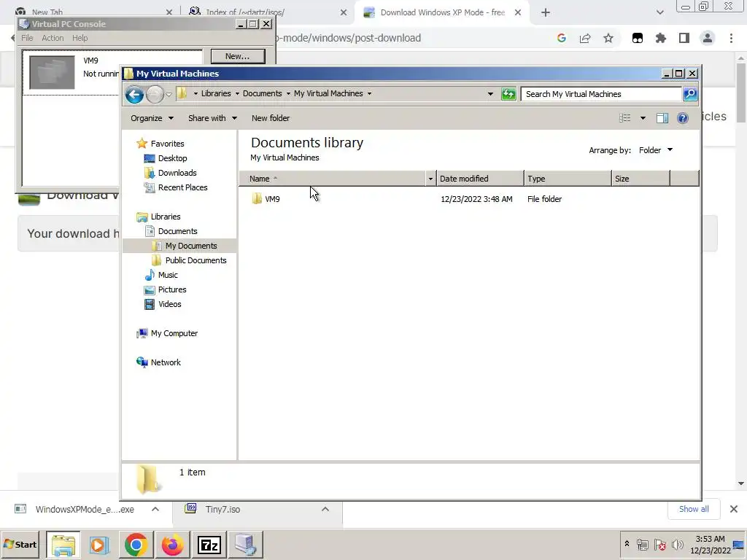Launch Firefox from the taskbar
The image size is (747, 560).
(x=172, y=544)
